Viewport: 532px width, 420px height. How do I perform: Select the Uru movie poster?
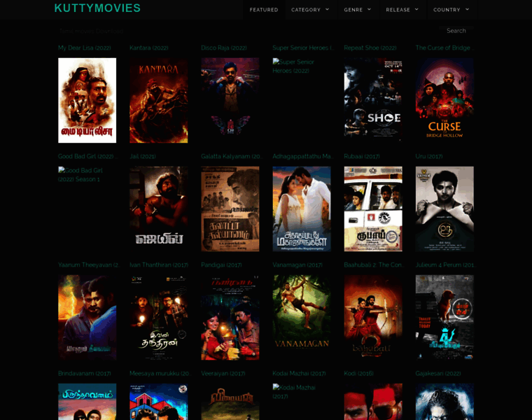tap(444, 209)
